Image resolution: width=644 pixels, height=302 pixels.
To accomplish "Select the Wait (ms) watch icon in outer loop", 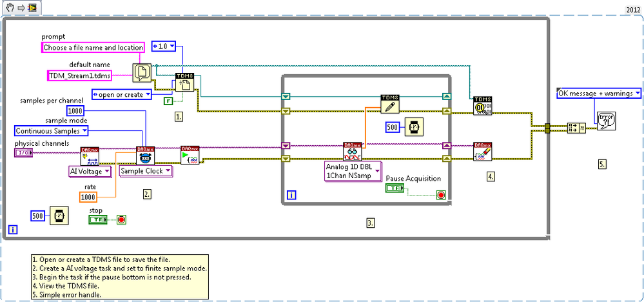I will (59, 216).
